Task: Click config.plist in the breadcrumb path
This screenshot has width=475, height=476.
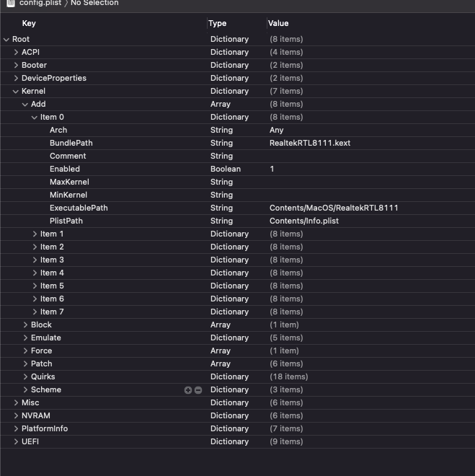Action: coord(40,3)
